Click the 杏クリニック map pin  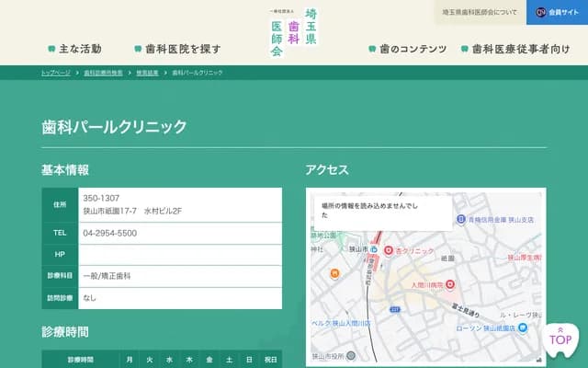(x=388, y=250)
